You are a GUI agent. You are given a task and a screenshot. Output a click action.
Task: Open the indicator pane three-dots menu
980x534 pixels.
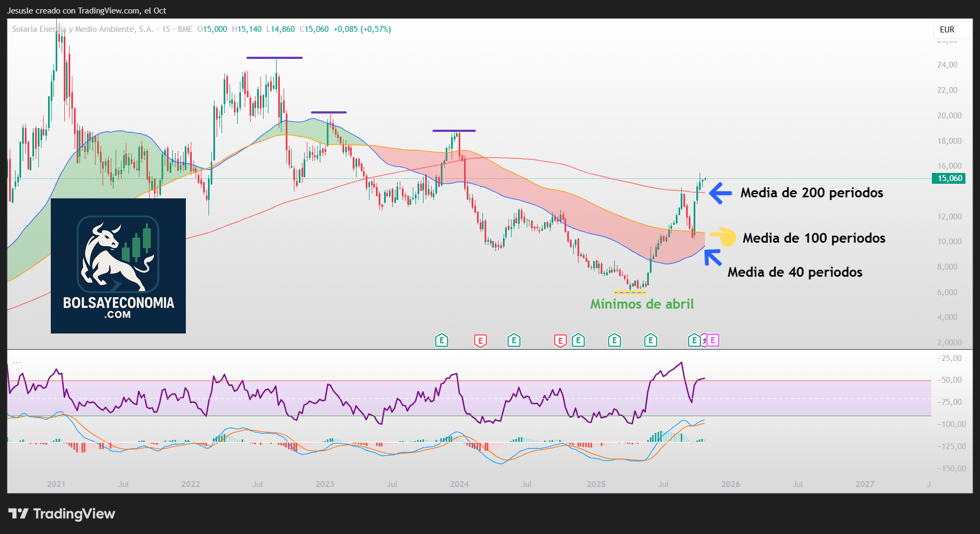pos(17,362)
